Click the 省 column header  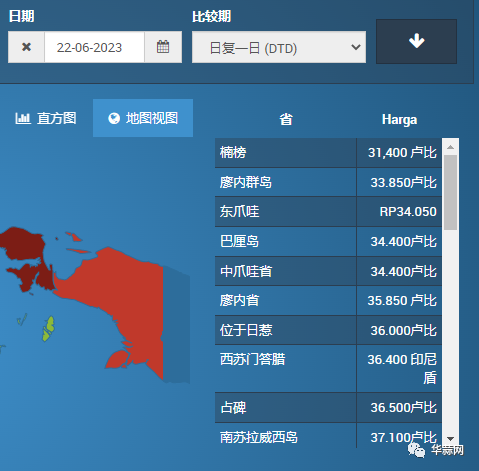pyautogui.click(x=286, y=119)
